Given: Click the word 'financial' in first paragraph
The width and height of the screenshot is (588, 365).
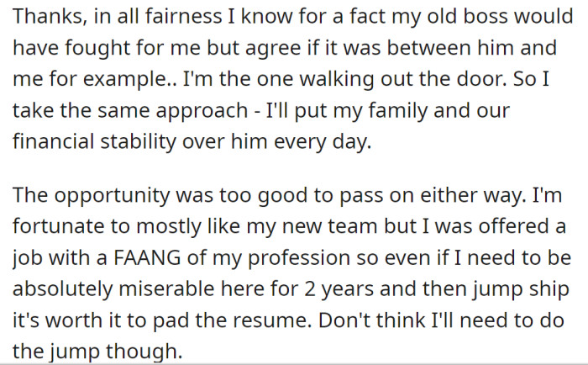Looking at the screenshot, I should (53, 142).
